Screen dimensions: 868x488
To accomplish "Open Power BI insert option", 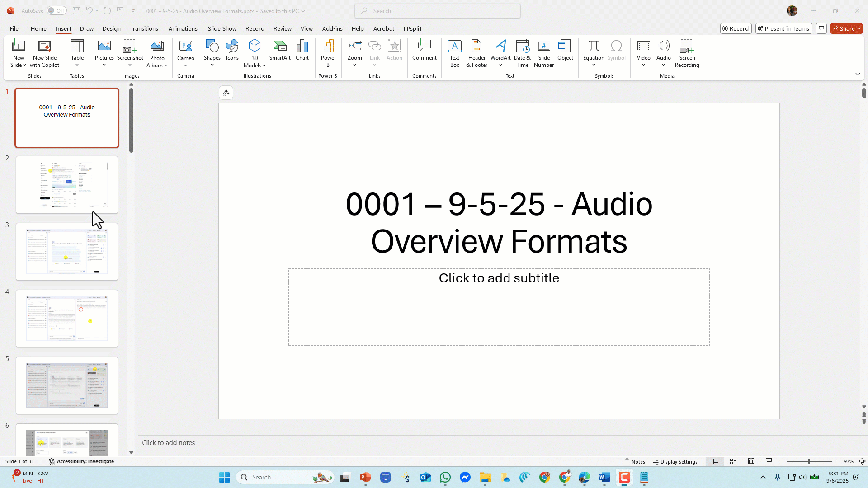I will click(x=328, y=53).
